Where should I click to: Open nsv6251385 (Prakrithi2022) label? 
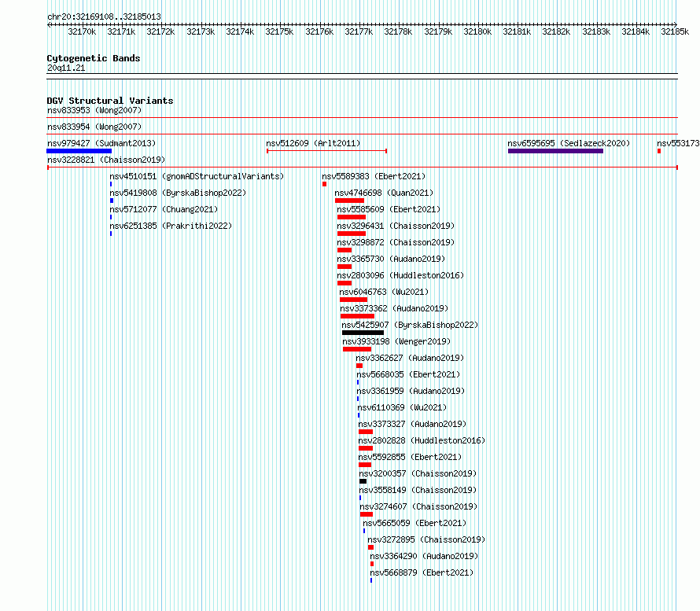171,226
